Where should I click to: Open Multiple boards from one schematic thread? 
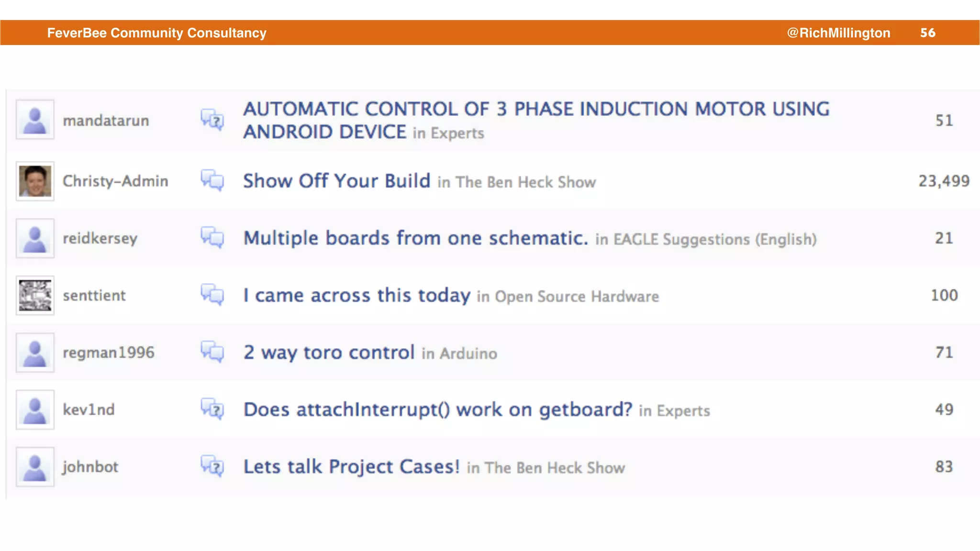(415, 238)
